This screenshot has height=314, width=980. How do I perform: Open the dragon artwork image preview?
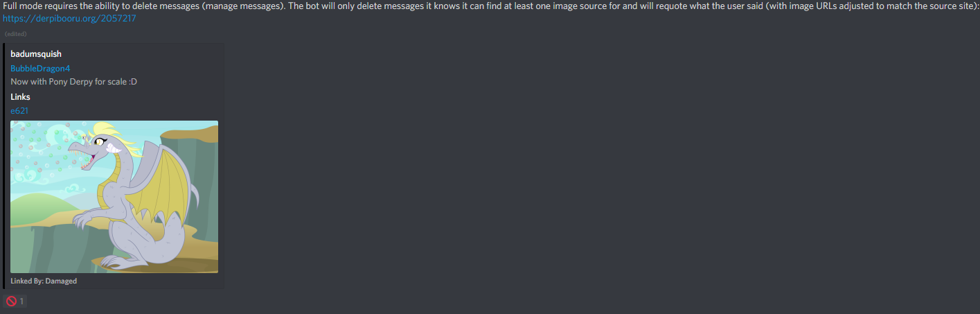coord(114,197)
